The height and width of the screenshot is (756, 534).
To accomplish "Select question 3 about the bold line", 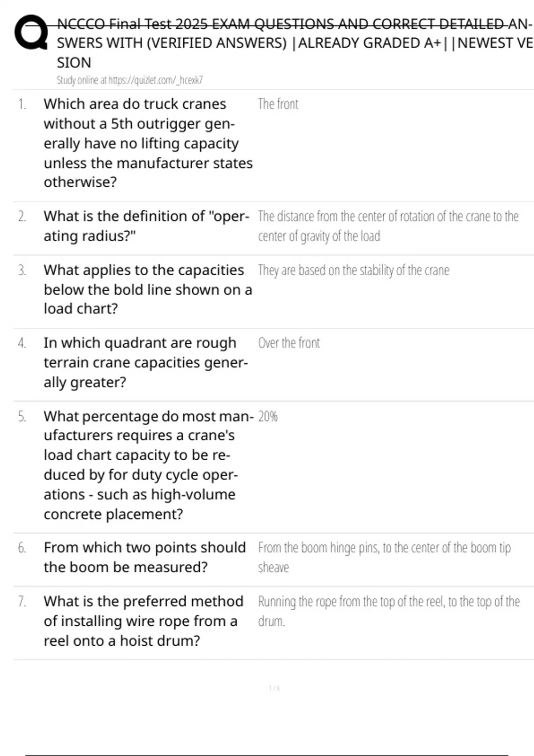I will tap(148, 290).
